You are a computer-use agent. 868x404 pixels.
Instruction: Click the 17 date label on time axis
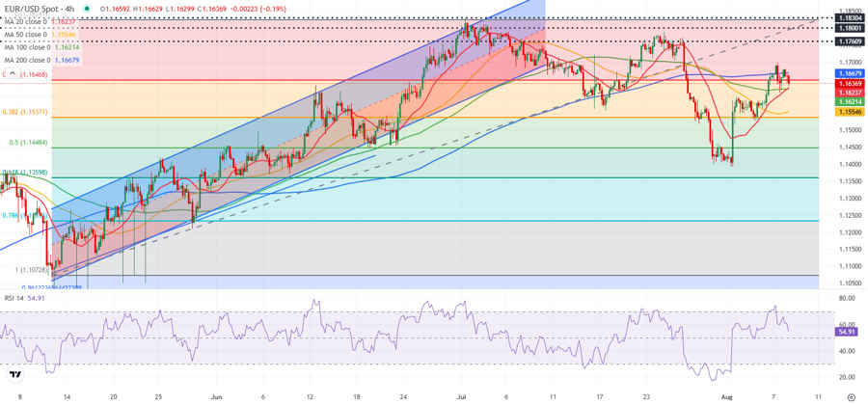tap(601, 397)
